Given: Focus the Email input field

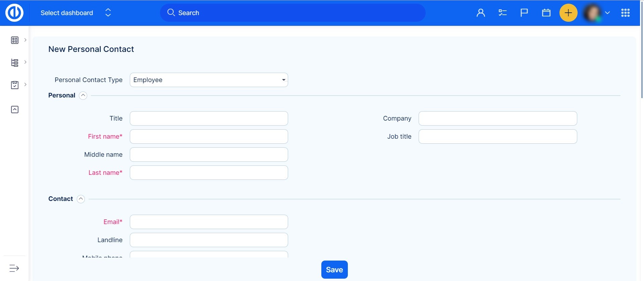Looking at the screenshot, I should coord(209,222).
